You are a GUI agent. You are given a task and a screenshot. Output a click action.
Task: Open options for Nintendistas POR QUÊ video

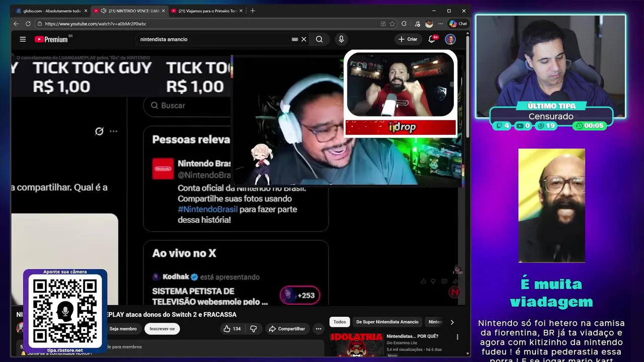(457, 337)
